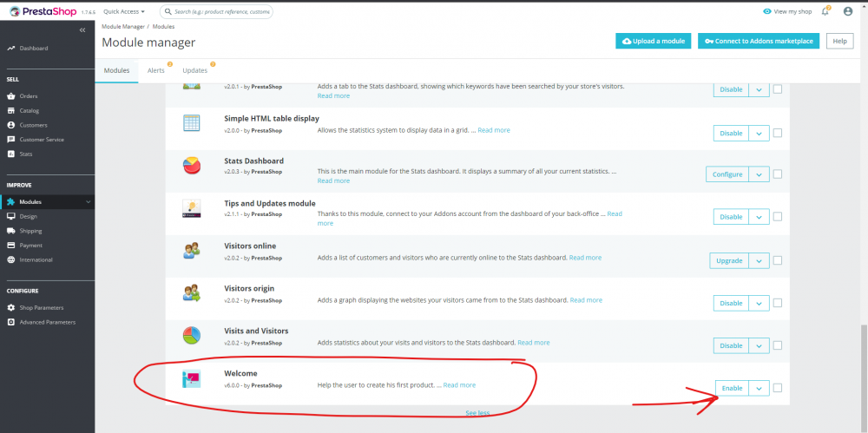Screen dimensions: 868x433
Task: Click the Stats Dashboard pie chart icon
Action: [x=192, y=166]
